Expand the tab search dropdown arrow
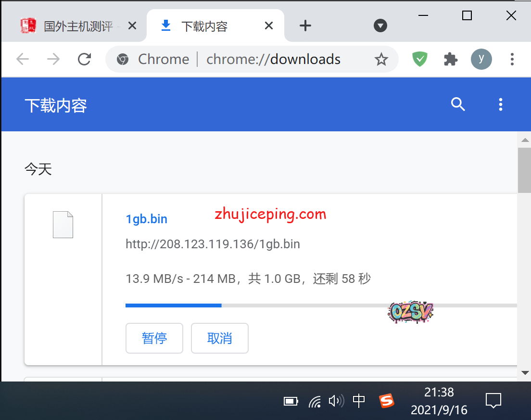 380,26
